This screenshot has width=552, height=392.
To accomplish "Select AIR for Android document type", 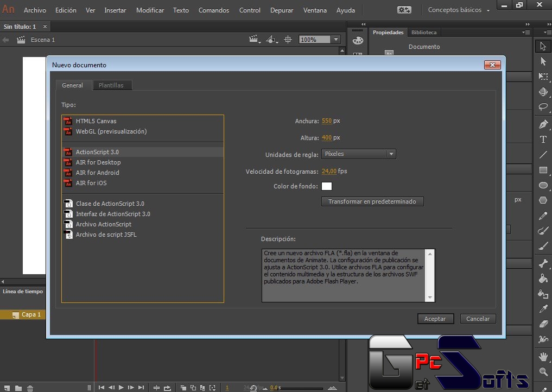I will pos(143,173).
